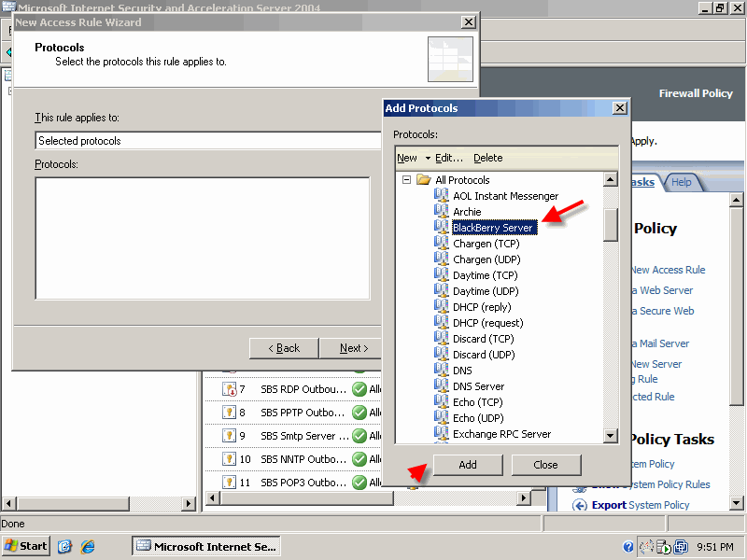The width and height of the screenshot is (747, 560).
Task: Click the Microsoft Internet Security taskbar button
Action: coord(205,546)
